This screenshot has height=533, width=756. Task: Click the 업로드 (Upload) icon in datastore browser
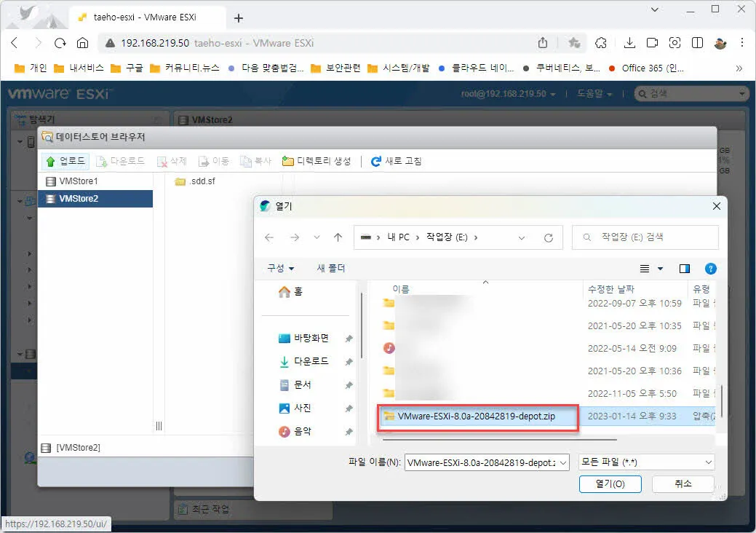[51, 161]
